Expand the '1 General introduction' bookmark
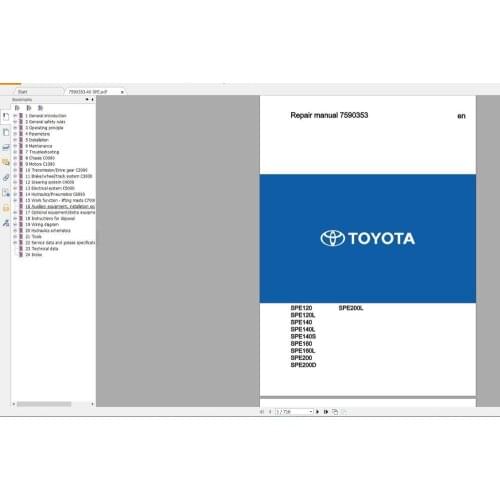The width and height of the screenshot is (500, 500). point(15,116)
